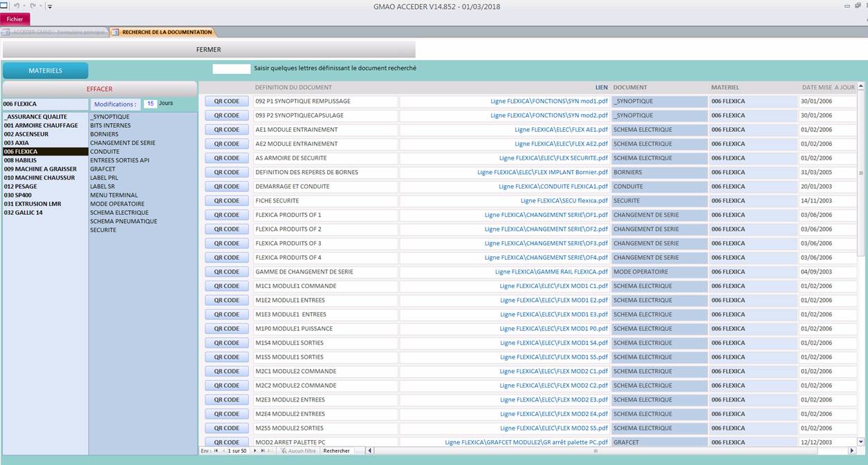This screenshot has height=465, width=868.
Task: Go to previous record in navigation bar
Action: click(x=223, y=450)
